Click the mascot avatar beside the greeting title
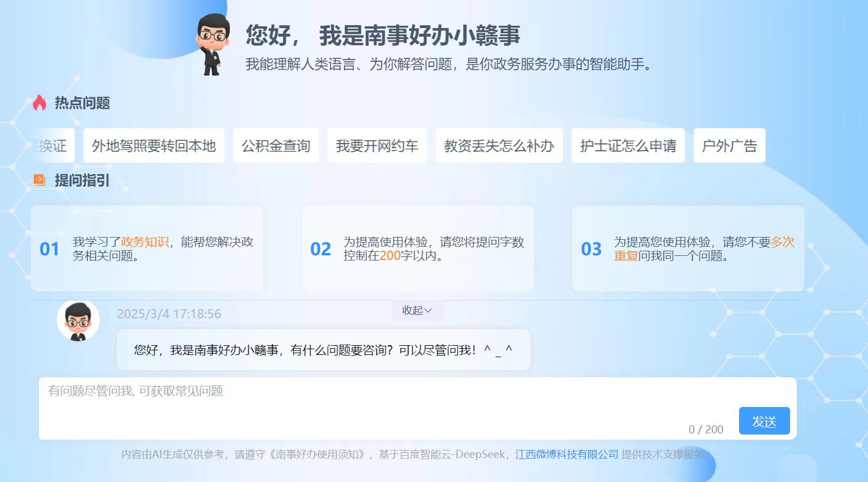This screenshot has height=482, width=868. tap(213, 45)
